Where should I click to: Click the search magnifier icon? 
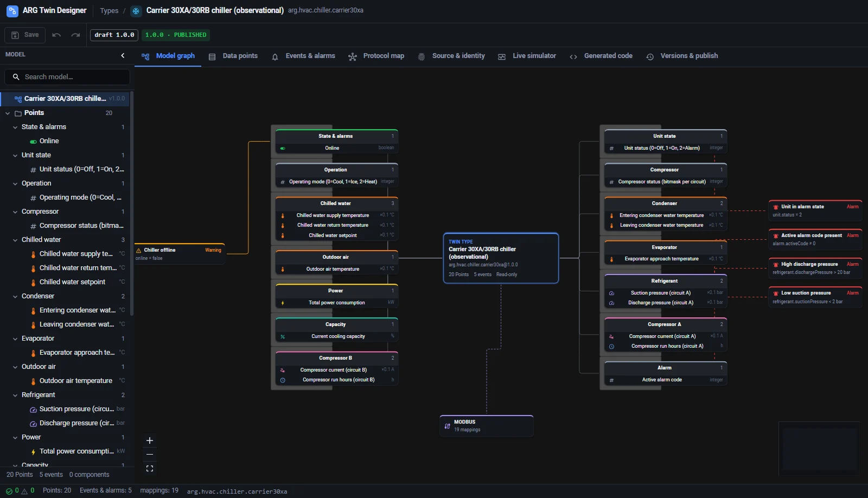pos(16,77)
